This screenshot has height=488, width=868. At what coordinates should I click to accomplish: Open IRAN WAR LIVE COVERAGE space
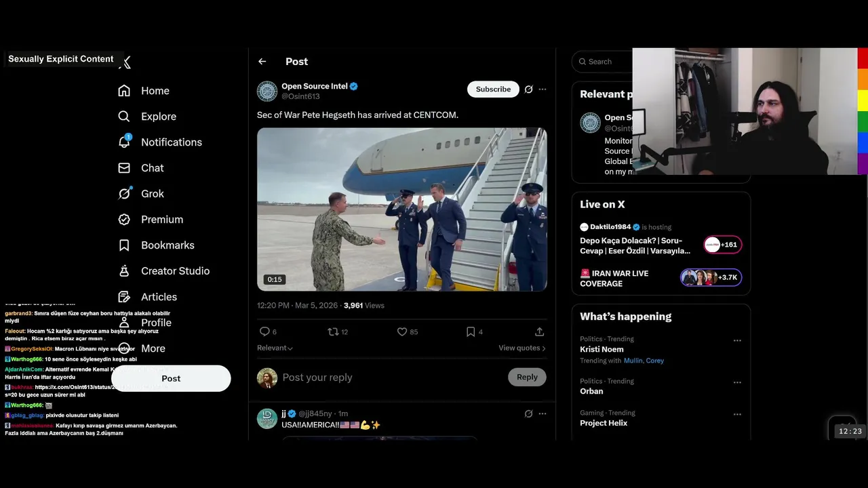click(x=614, y=279)
